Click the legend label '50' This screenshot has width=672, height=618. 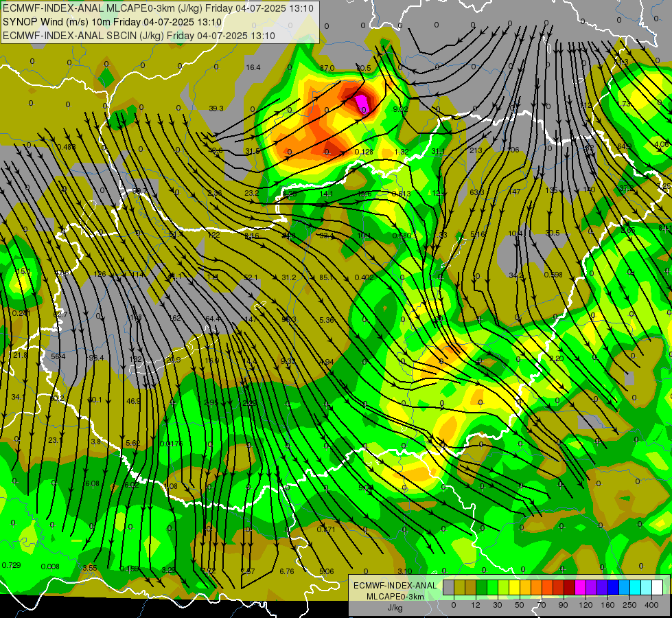click(x=520, y=605)
